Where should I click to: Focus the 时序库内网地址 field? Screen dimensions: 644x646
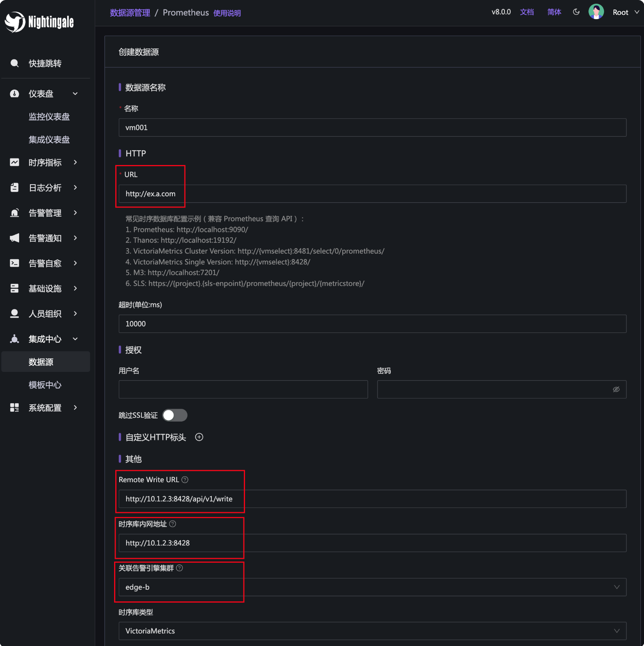[x=372, y=543]
